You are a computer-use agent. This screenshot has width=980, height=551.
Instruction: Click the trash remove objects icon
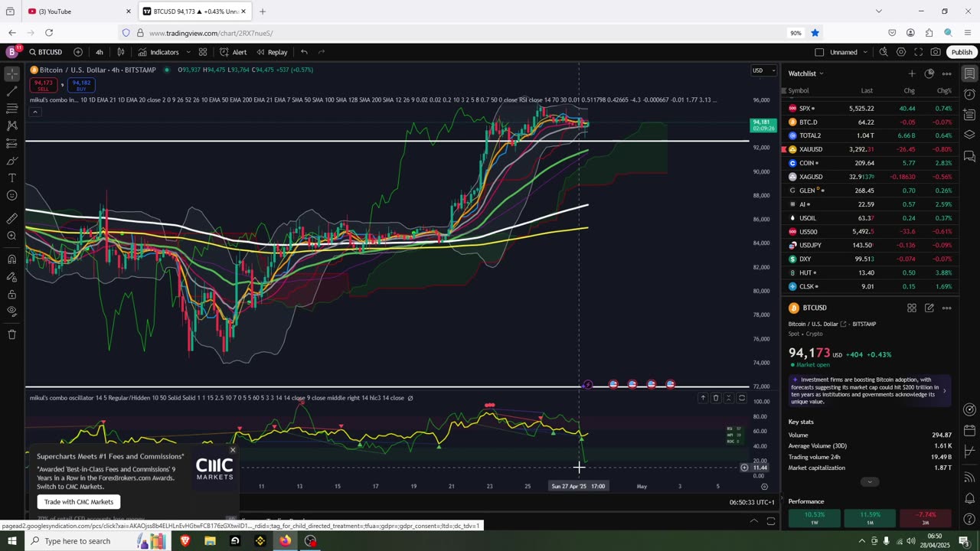tap(11, 334)
